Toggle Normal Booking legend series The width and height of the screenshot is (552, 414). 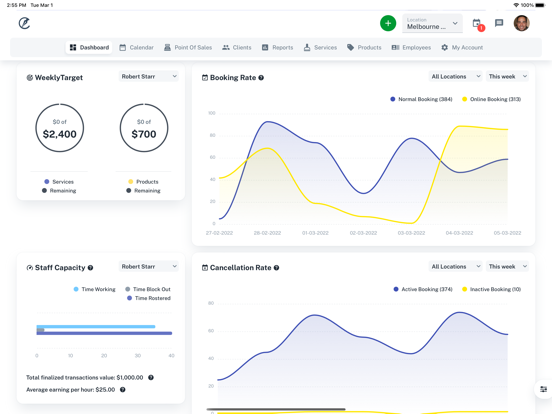click(421, 99)
